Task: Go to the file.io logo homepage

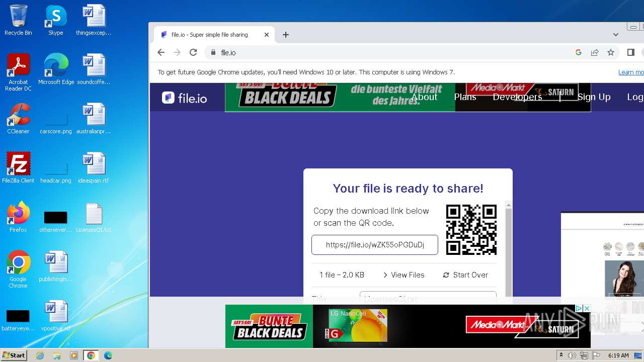Action: click(x=185, y=98)
